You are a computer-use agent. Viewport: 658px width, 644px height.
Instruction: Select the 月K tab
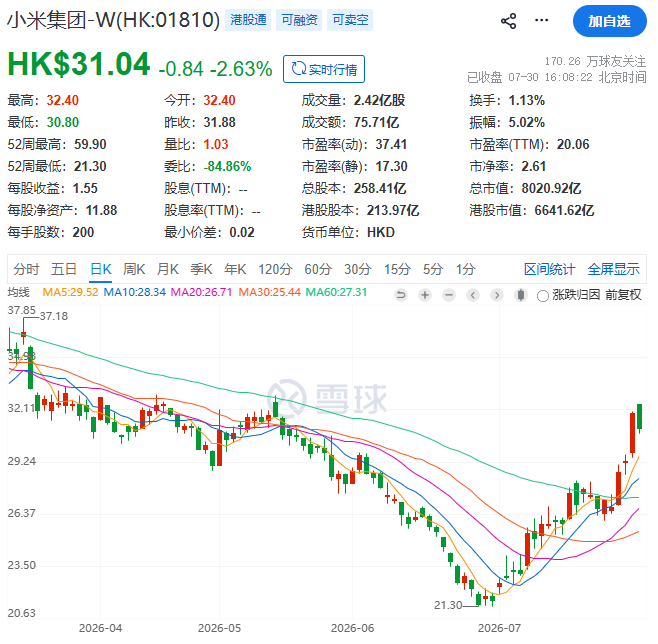click(167, 269)
